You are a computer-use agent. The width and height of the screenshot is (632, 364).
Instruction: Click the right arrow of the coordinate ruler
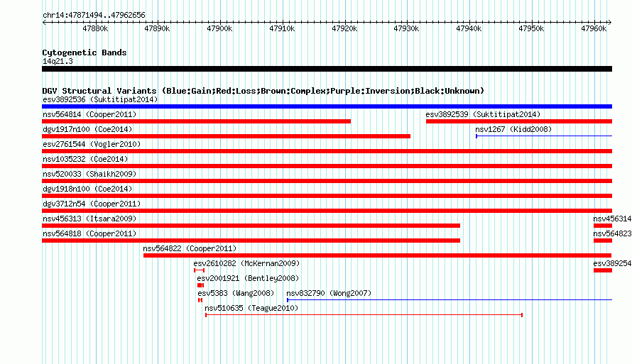point(610,23)
